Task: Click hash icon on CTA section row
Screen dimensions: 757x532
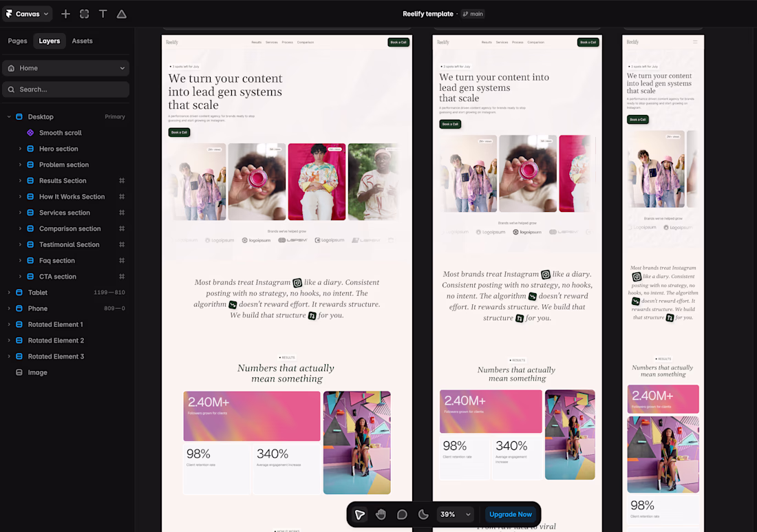Action: click(x=122, y=277)
